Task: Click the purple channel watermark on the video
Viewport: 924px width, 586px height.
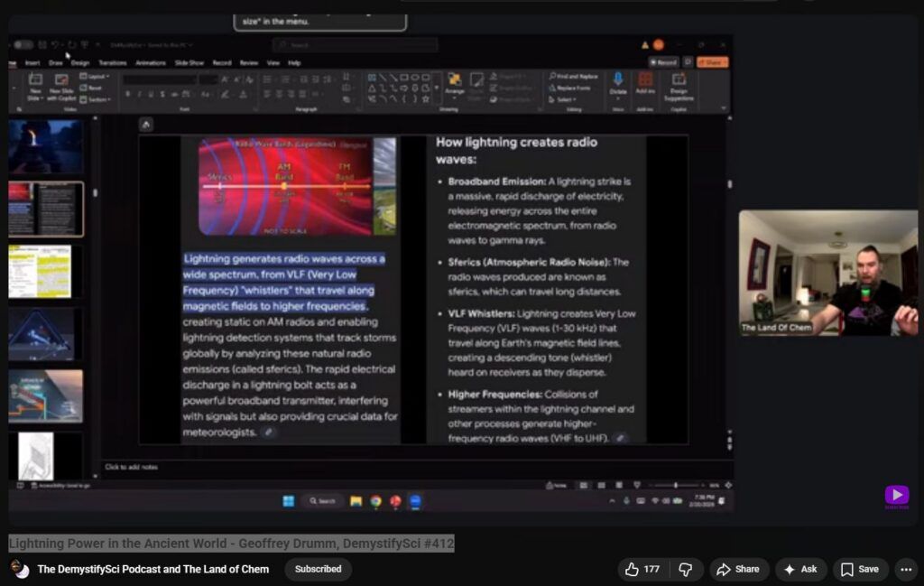Action: (x=896, y=495)
